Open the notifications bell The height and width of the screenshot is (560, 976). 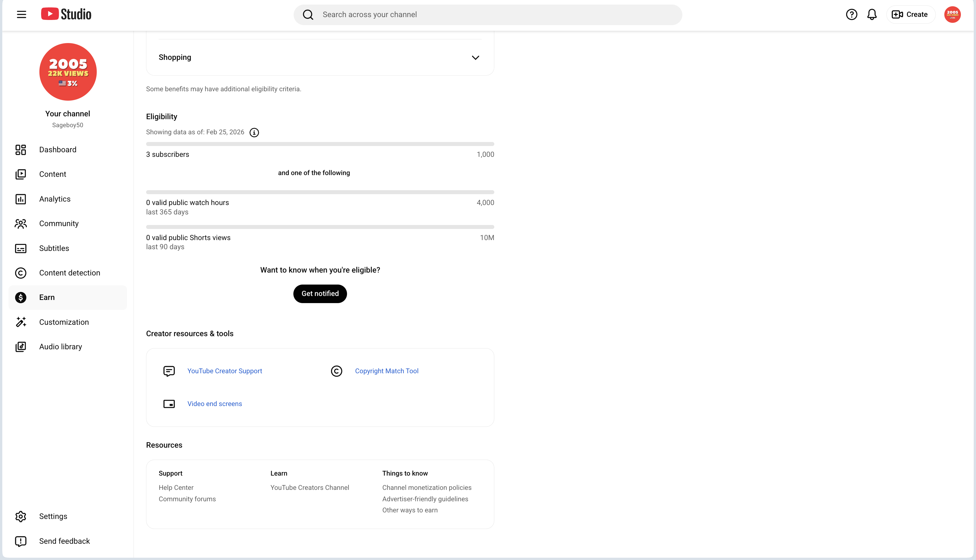(872, 15)
